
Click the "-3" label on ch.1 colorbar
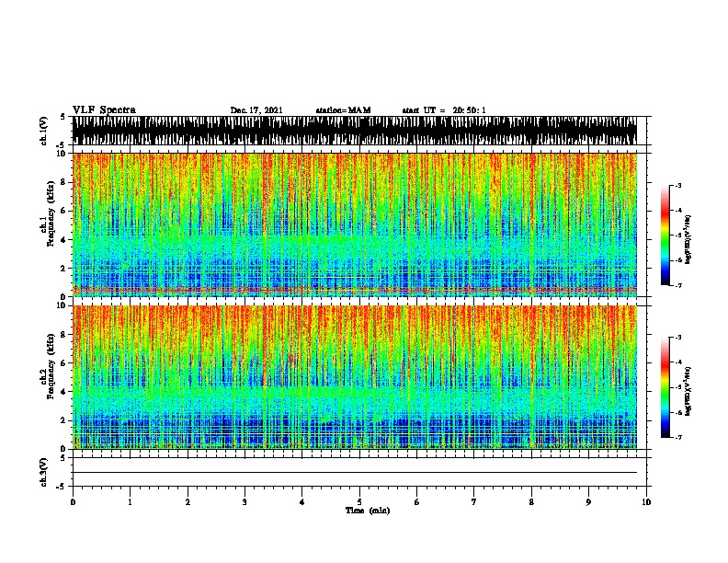(678, 186)
